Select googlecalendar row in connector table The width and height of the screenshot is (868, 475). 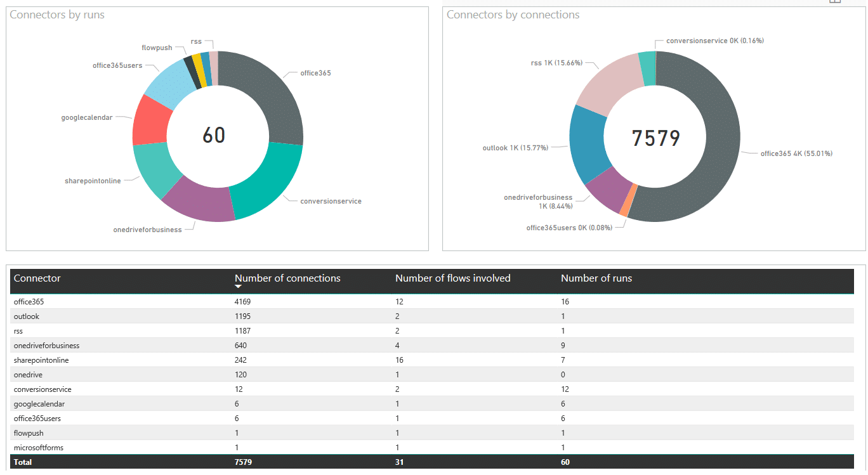(x=431, y=404)
